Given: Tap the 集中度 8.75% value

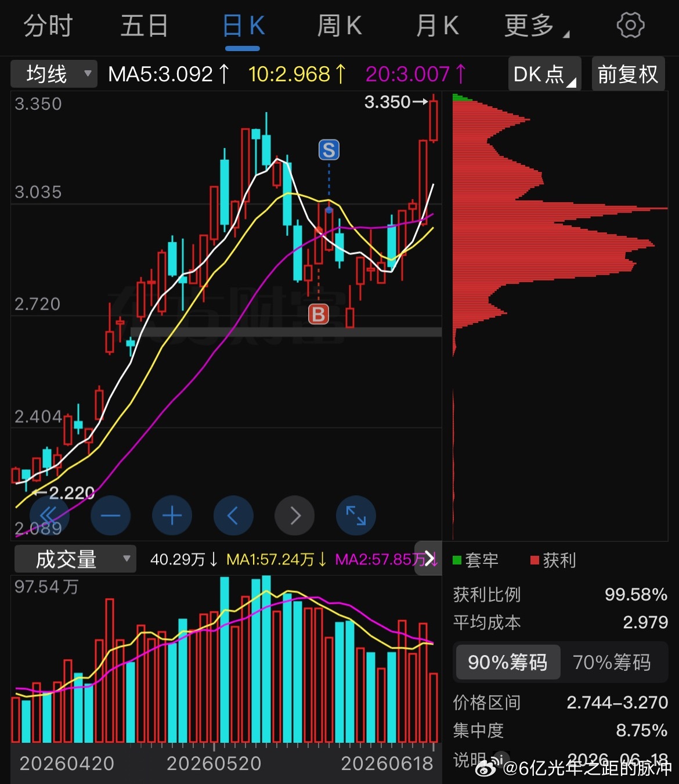Looking at the screenshot, I should point(642,730).
